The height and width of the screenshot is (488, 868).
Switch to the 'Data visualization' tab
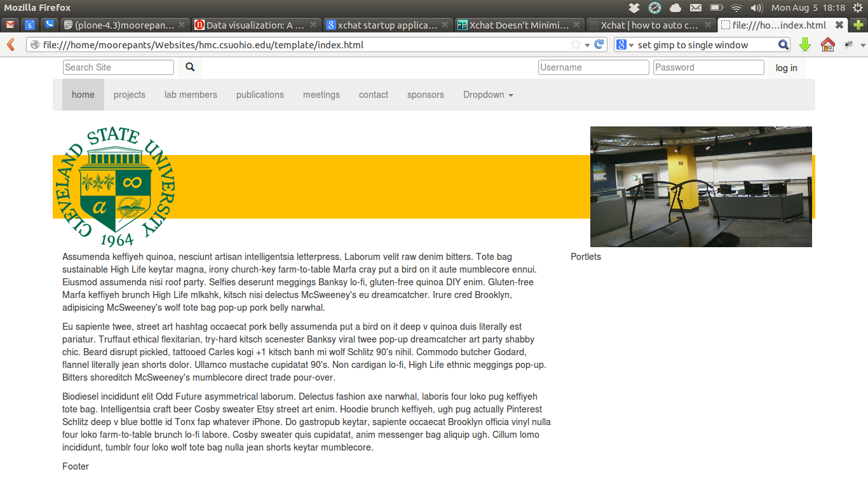click(254, 25)
